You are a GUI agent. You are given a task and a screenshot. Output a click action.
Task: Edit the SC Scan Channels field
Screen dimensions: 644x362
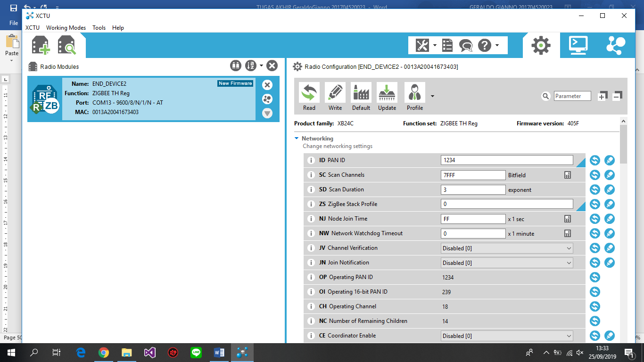473,175
